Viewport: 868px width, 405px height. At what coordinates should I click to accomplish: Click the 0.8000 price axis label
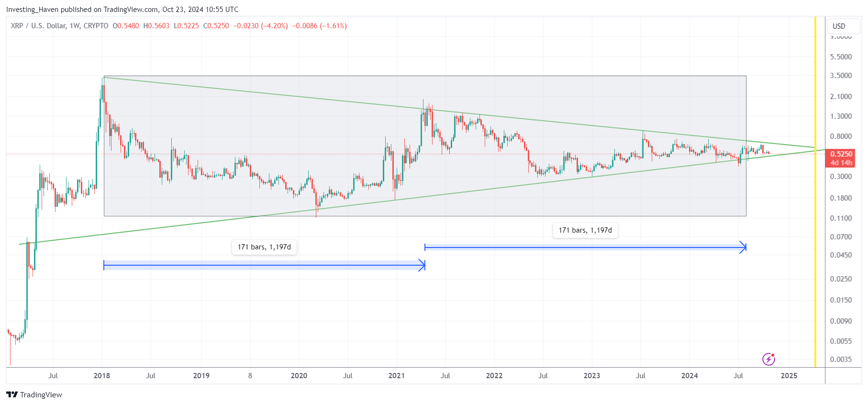pyautogui.click(x=841, y=136)
